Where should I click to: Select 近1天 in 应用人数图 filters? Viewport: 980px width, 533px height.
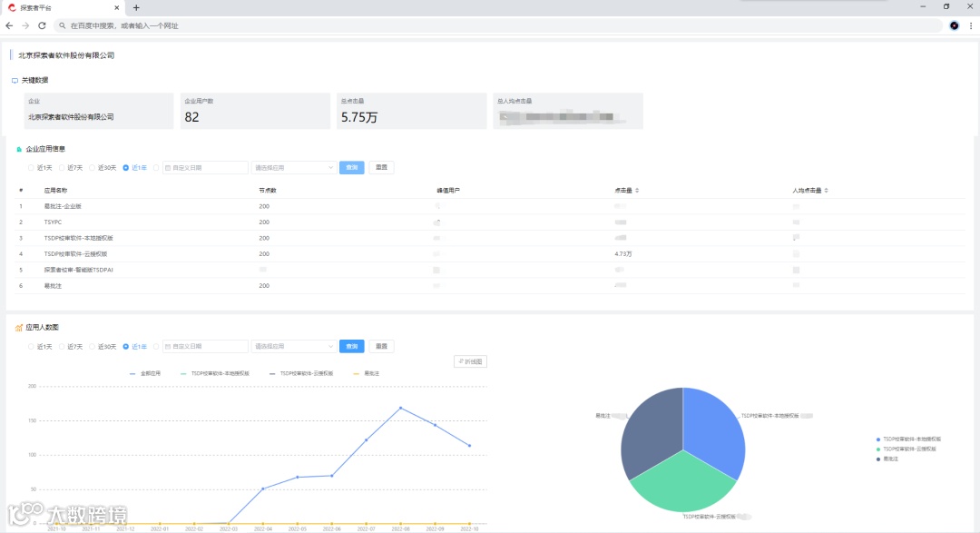tap(40, 347)
